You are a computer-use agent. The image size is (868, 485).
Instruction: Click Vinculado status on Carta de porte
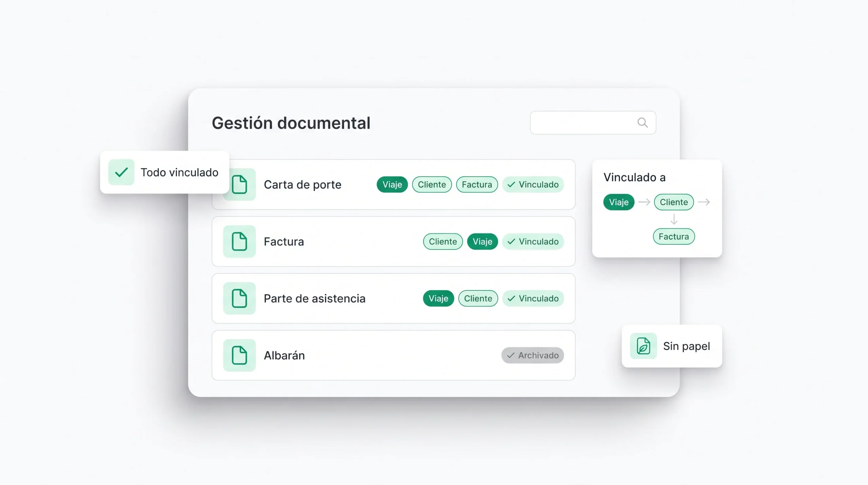click(533, 184)
